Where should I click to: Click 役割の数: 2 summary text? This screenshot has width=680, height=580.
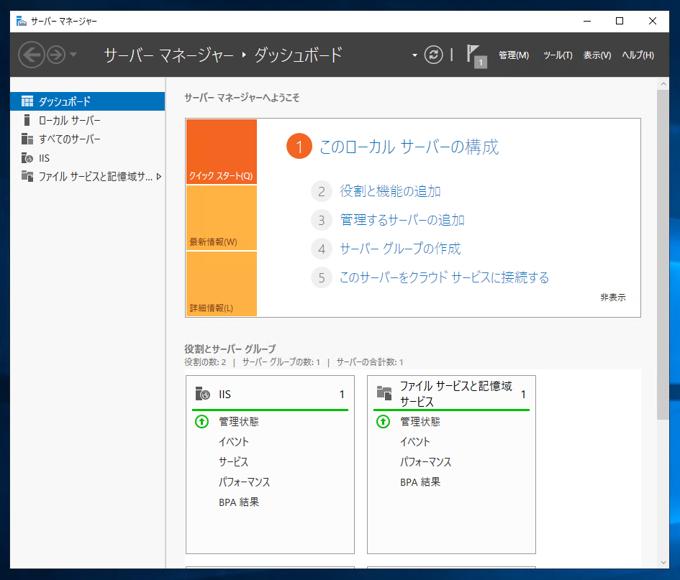click(x=205, y=362)
